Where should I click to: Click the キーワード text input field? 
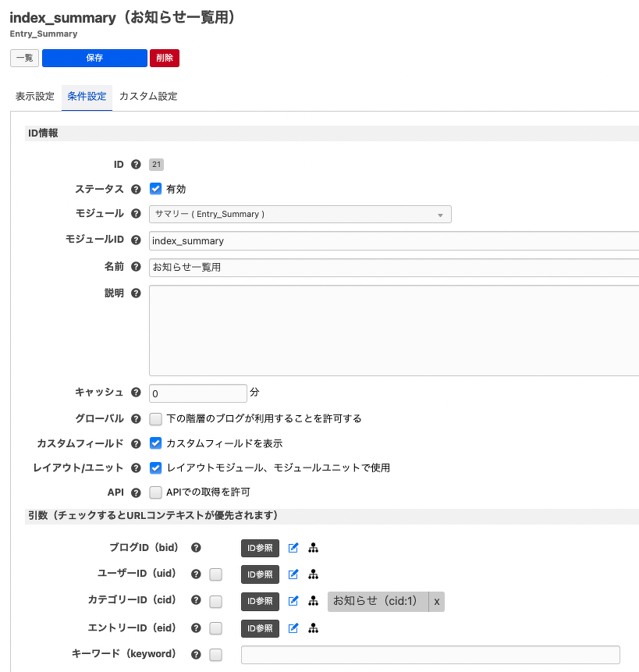click(431, 654)
